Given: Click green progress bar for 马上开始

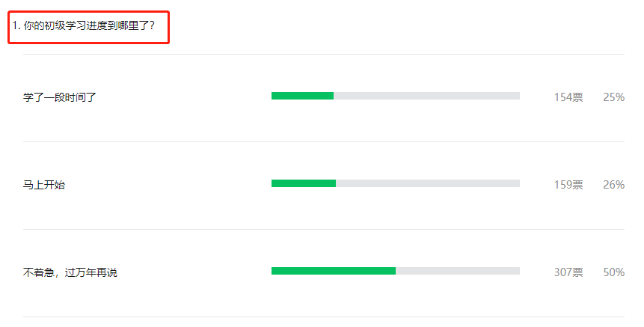Looking at the screenshot, I should click(x=304, y=183).
